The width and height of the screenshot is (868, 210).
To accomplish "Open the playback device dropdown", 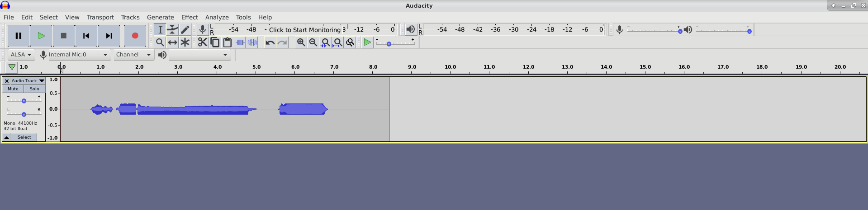I will [199, 55].
